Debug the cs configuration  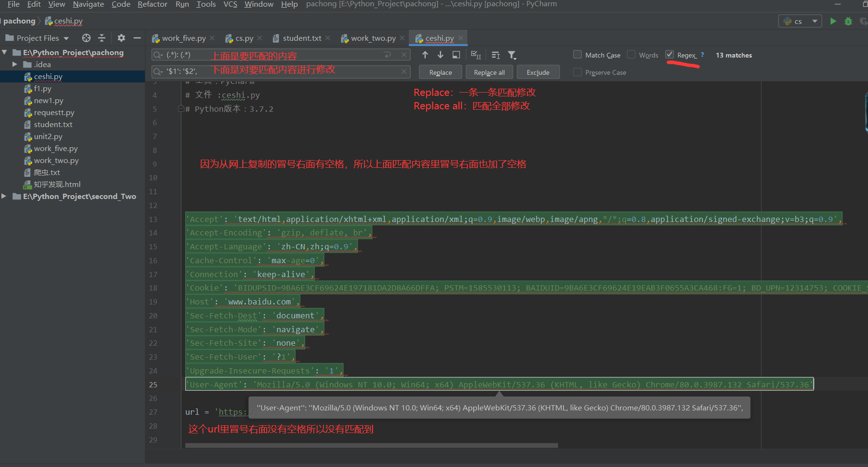point(848,21)
